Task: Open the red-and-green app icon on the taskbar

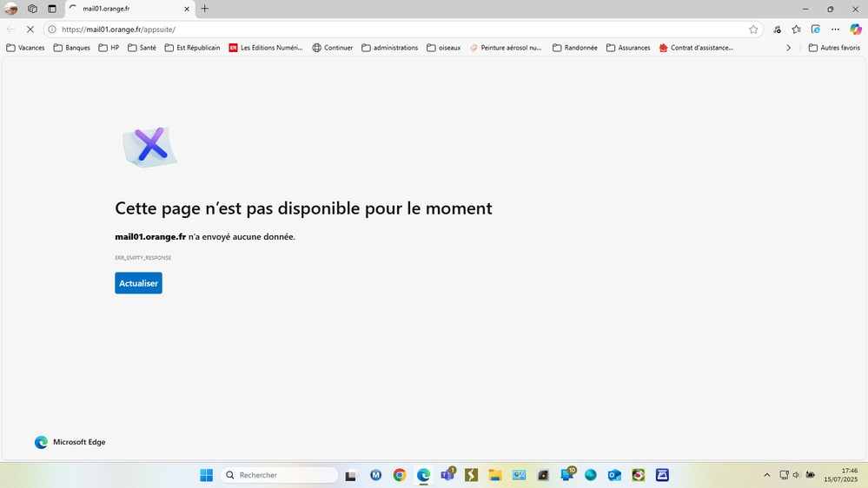Action: tap(639, 475)
